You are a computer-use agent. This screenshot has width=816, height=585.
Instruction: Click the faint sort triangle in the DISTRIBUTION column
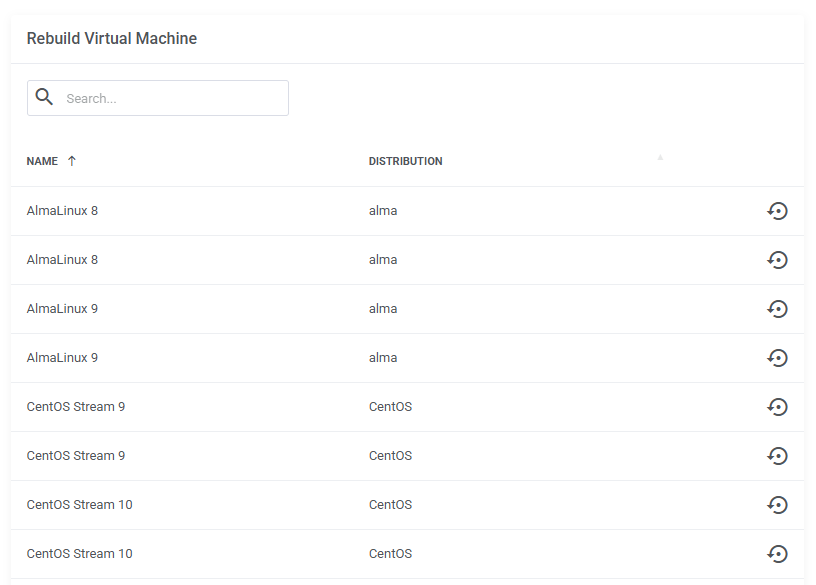point(660,157)
